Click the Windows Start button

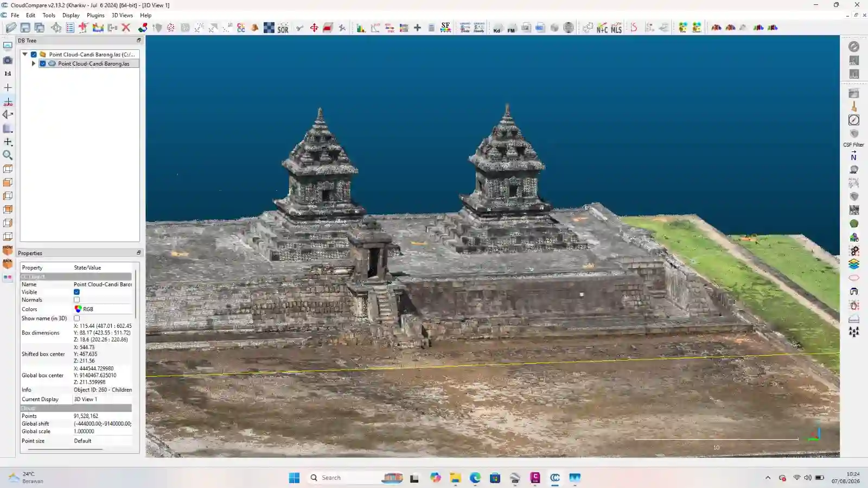pos(294,478)
